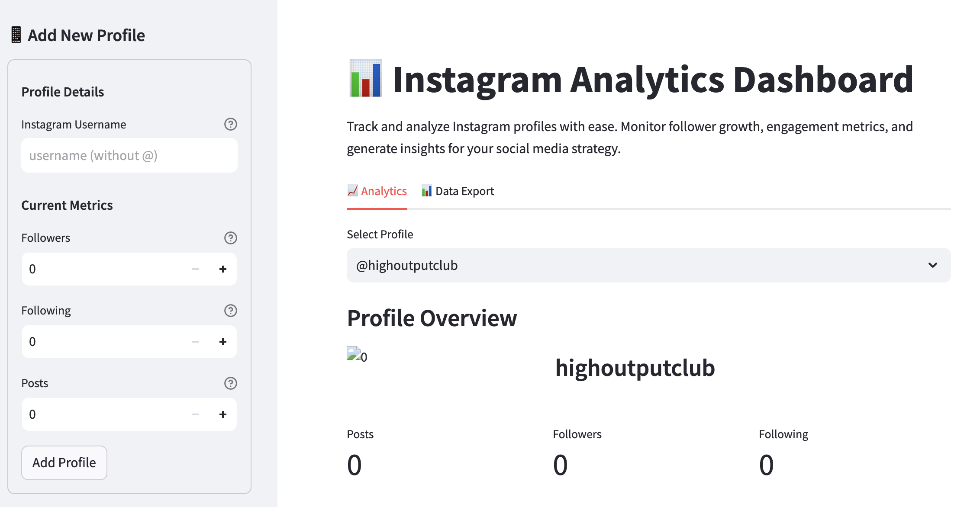Click the Followers number field
980x507 pixels.
click(x=104, y=269)
